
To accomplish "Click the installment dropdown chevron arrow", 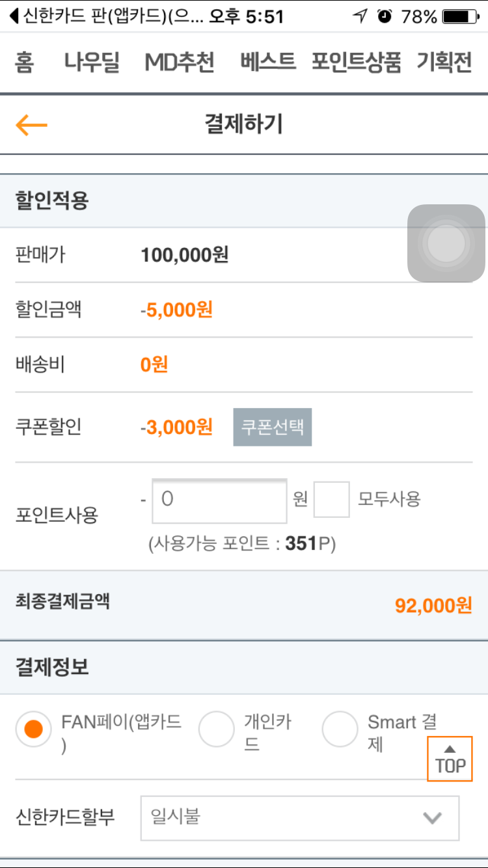I will [x=432, y=818].
